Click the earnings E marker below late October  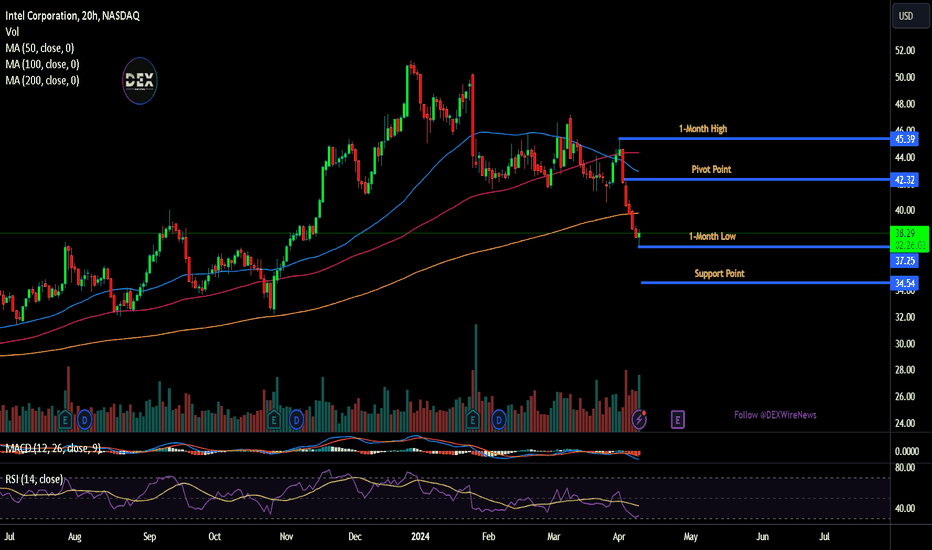click(x=273, y=420)
